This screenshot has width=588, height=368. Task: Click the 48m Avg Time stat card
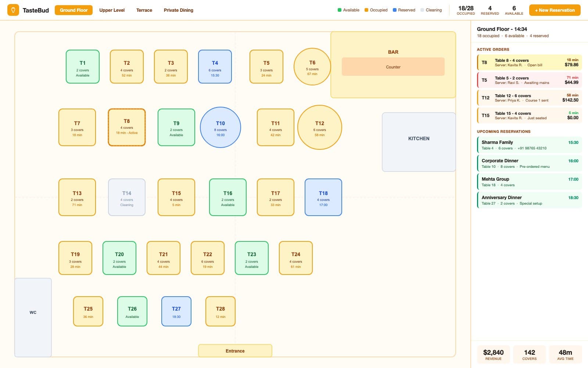pyautogui.click(x=565, y=355)
